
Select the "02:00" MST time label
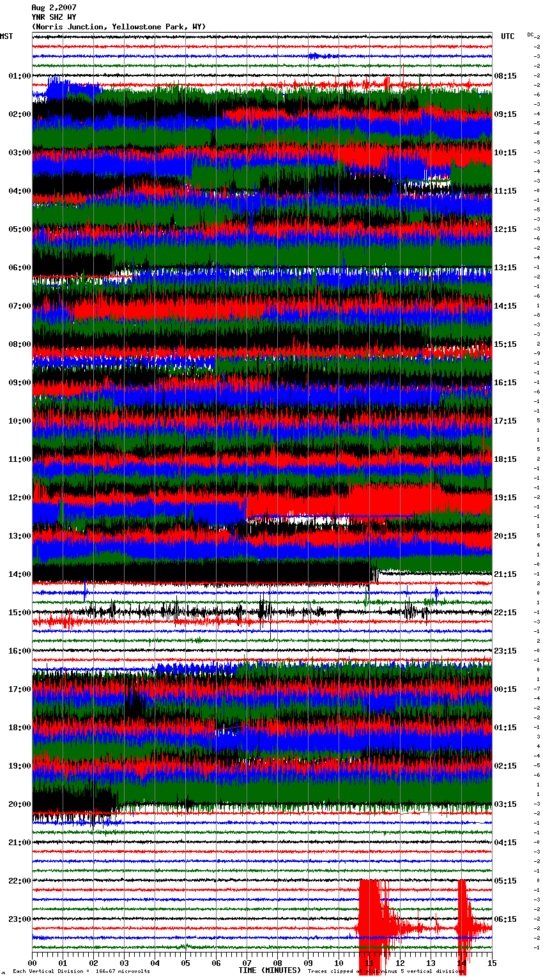20,114
